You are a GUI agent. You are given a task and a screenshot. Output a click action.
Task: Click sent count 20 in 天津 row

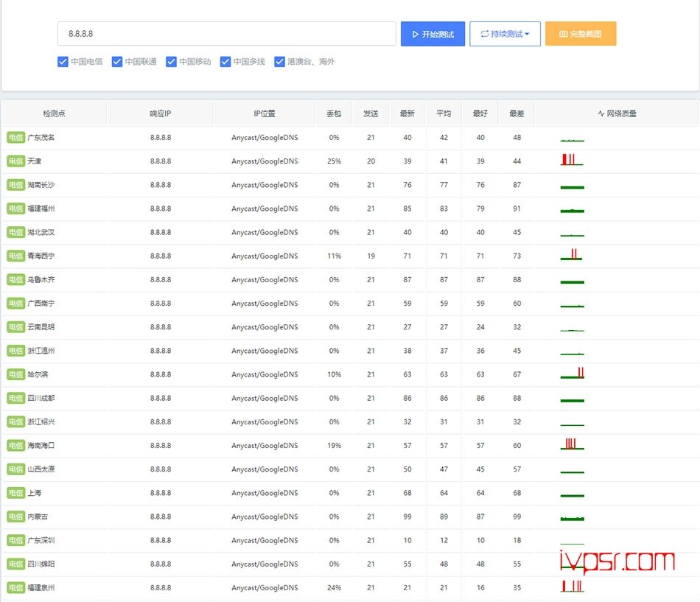click(371, 161)
